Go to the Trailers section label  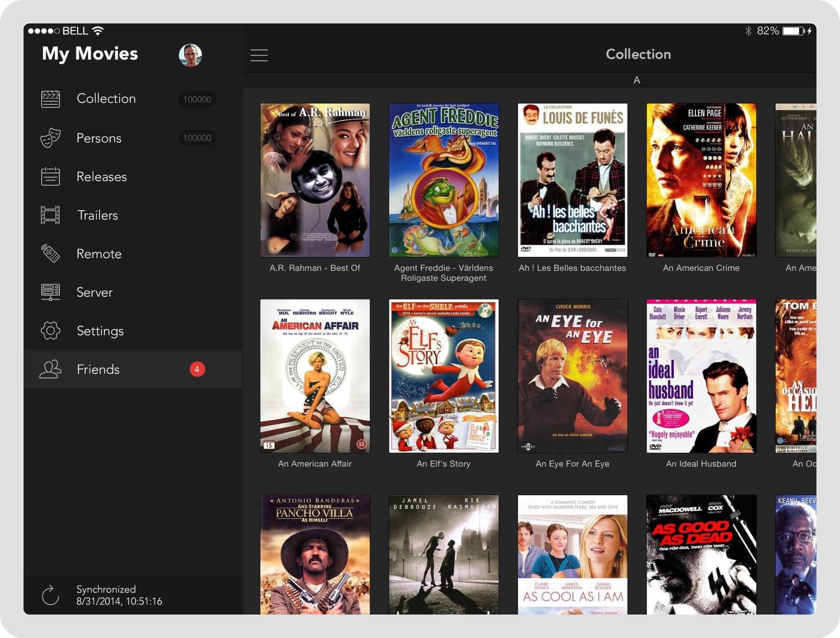click(98, 215)
